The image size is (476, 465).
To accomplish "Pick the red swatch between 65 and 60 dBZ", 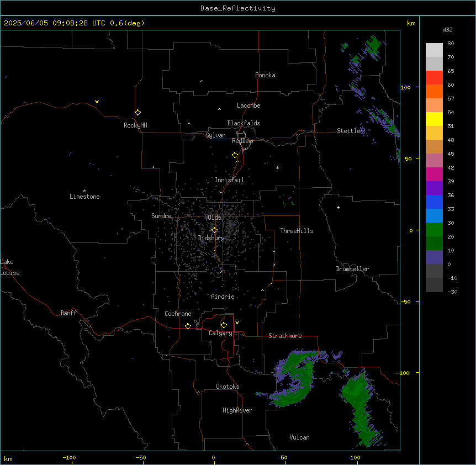I will tap(434, 77).
